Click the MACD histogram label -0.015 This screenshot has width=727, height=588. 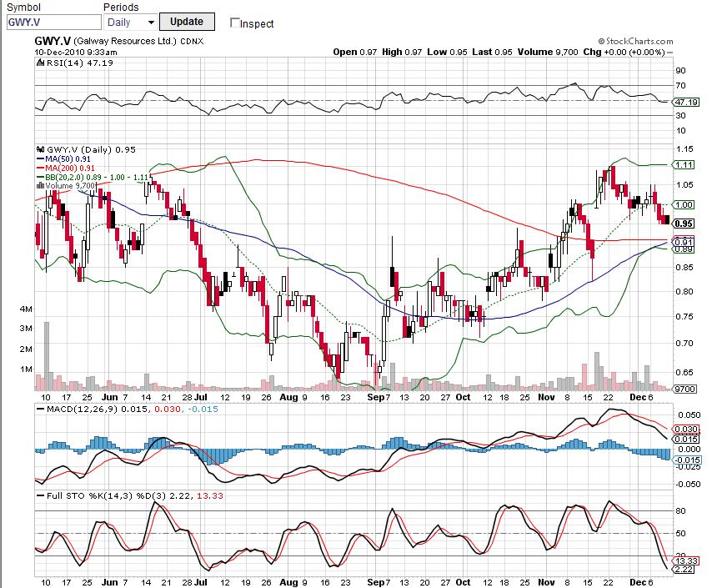(688, 460)
